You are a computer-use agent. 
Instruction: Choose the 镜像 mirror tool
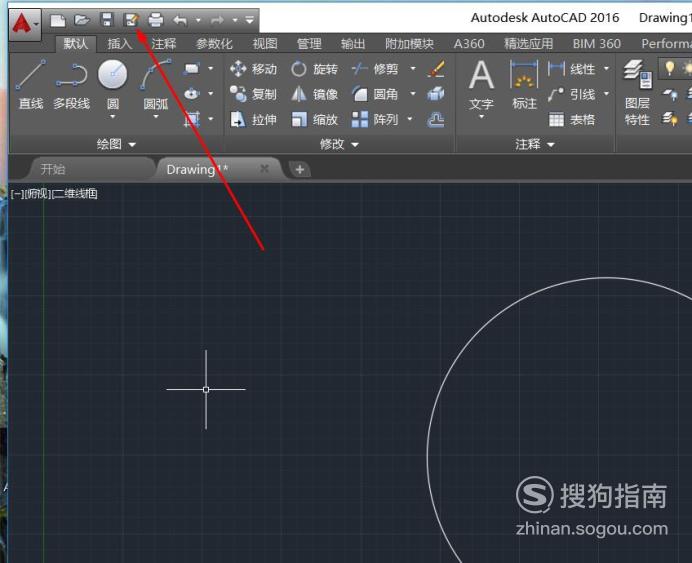(314, 94)
